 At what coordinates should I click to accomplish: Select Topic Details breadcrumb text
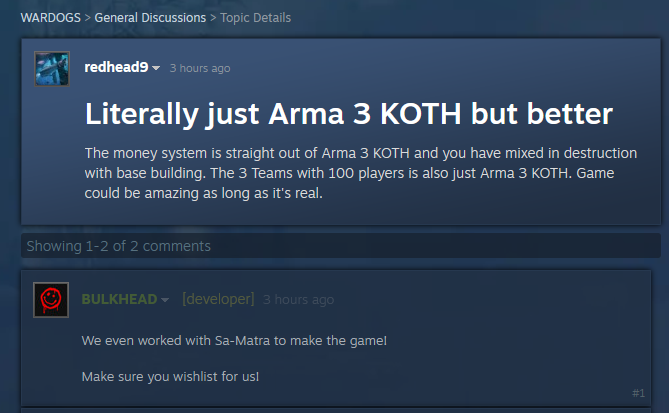256,17
